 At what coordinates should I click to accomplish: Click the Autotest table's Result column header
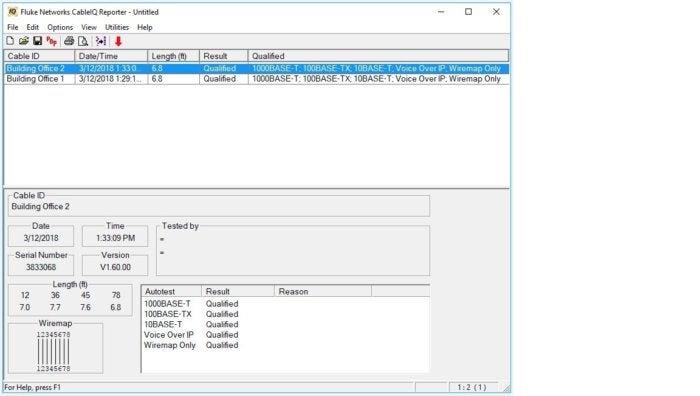click(x=238, y=292)
